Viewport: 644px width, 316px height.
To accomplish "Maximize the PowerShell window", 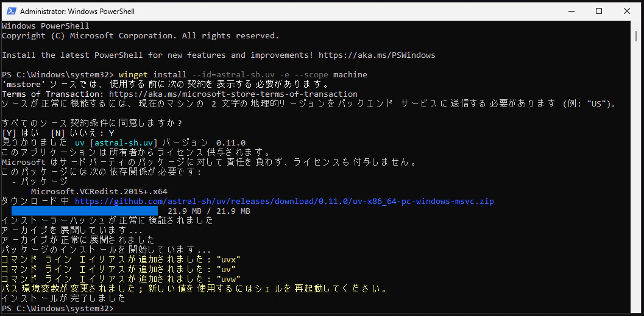I will [599, 11].
